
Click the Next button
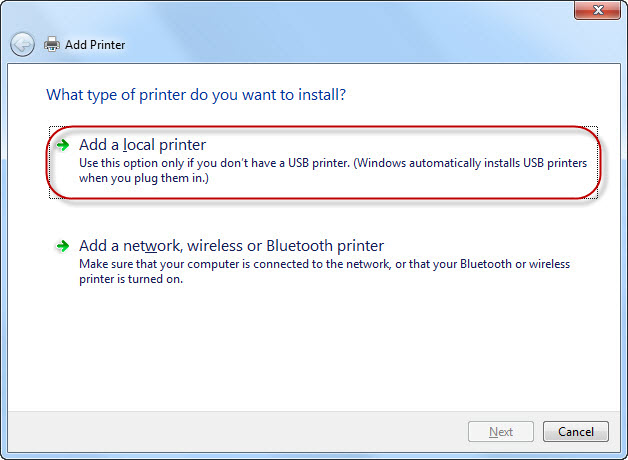click(x=501, y=432)
